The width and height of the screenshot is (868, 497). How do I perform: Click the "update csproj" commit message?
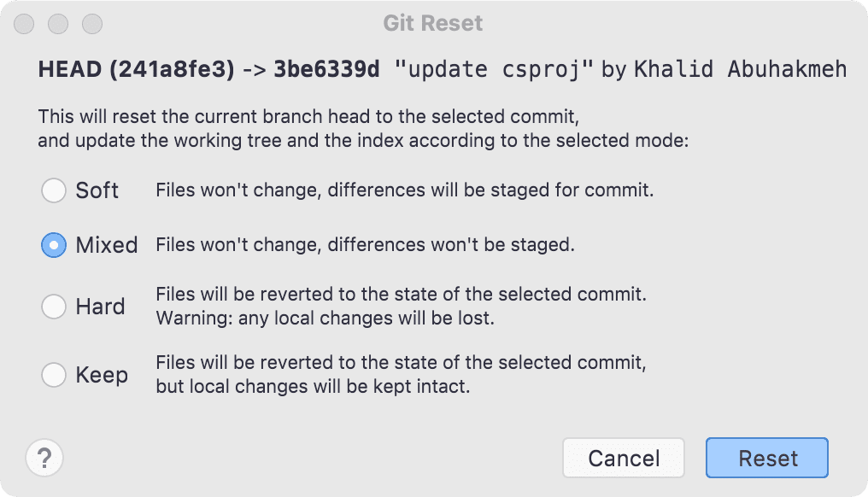pos(494,70)
